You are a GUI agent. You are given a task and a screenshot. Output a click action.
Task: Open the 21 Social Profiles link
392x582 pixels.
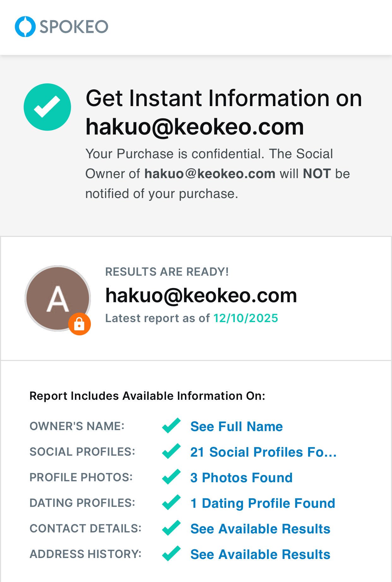[263, 452]
